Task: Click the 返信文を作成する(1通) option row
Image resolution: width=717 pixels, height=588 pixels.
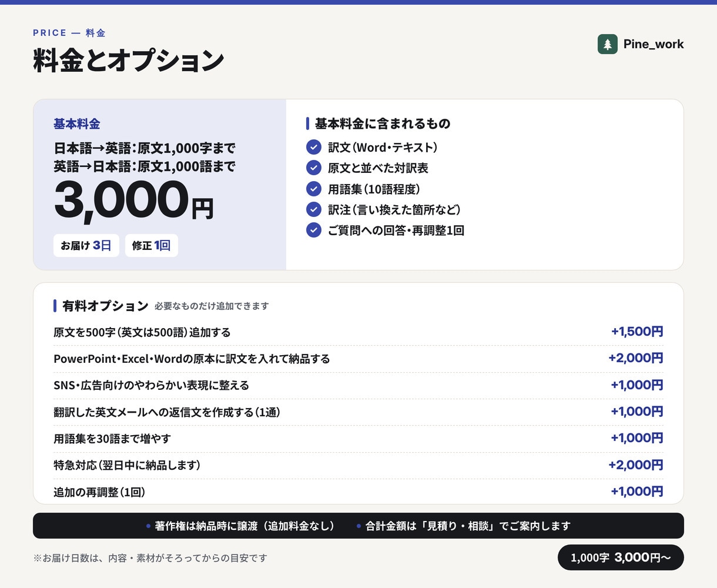Action: pos(358,412)
